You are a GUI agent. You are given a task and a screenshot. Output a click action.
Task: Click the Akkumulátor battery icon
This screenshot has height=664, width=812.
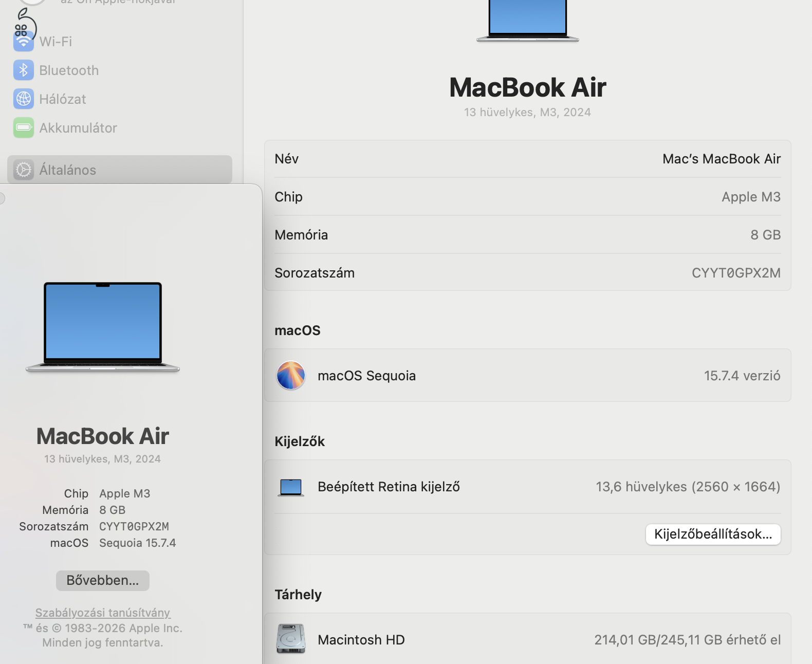[x=24, y=128]
